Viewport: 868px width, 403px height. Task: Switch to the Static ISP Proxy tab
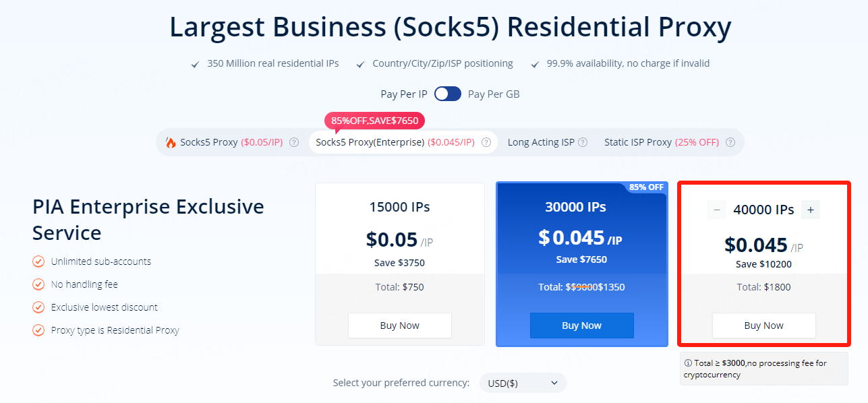click(638, 142)
